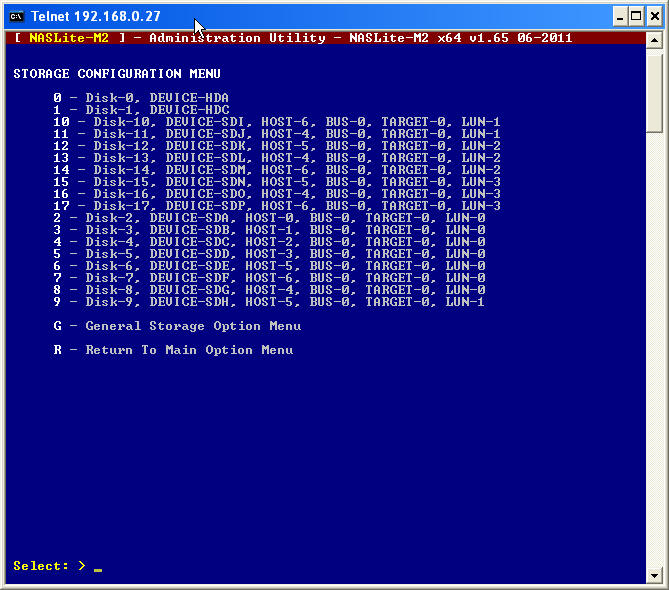Screen dimensions: 669x590
Task: Click the Telnet 192.168.0.27 title text
Action: click(x=96, y=17)
